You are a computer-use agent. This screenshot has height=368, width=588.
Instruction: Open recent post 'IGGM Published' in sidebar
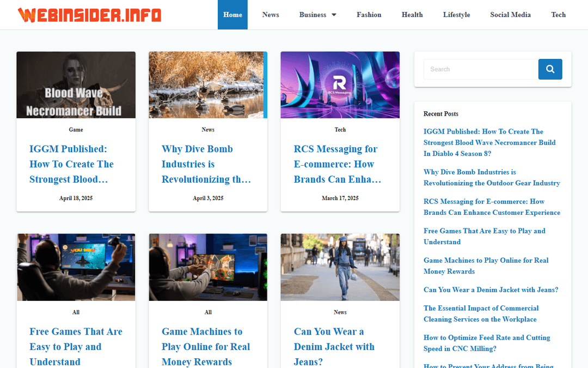(489, 142)
